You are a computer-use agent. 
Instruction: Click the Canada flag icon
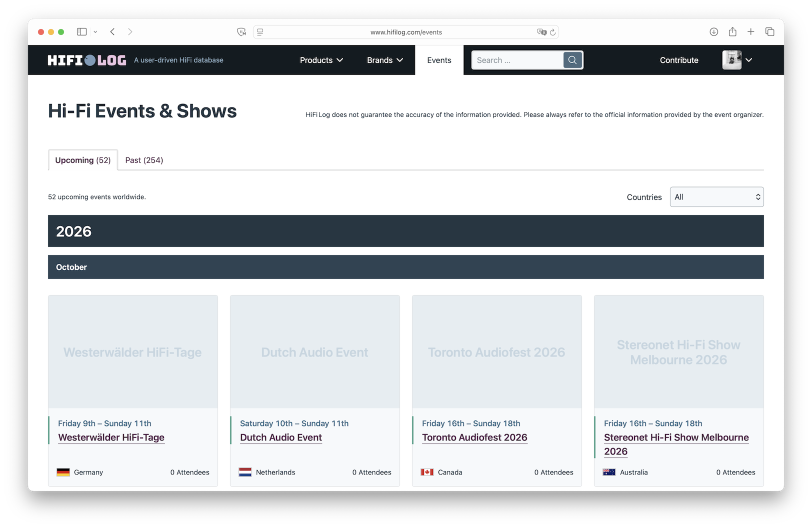427,472
